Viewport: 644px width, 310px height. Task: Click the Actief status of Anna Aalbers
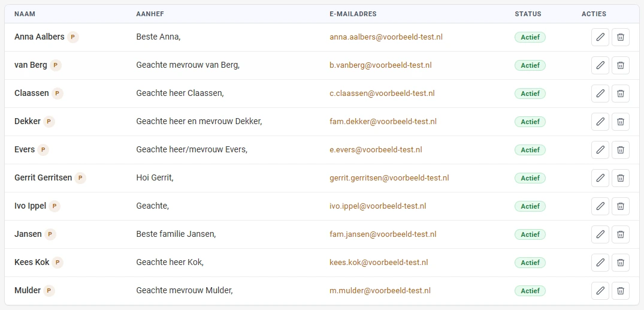(x=530, y=37)
